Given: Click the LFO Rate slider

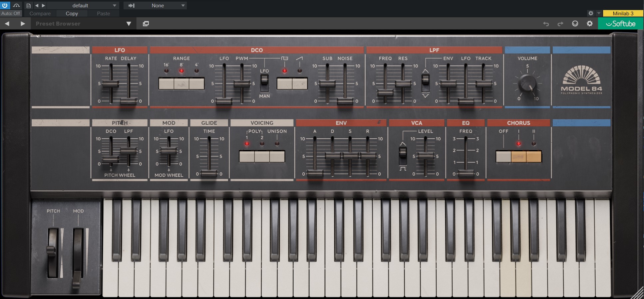Looking at the screenshot, I should [111, 84].
